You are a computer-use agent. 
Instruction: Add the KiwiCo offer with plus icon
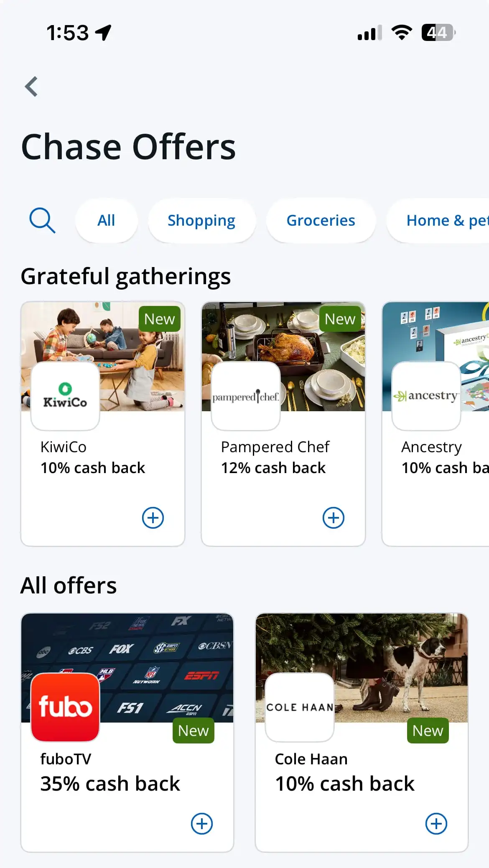coord(153,518)
